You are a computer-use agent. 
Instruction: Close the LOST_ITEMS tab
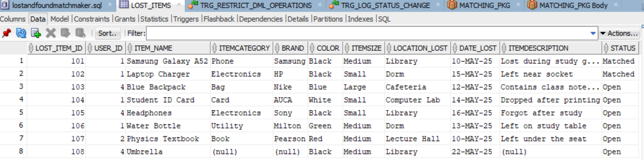(x=179, y=5)
